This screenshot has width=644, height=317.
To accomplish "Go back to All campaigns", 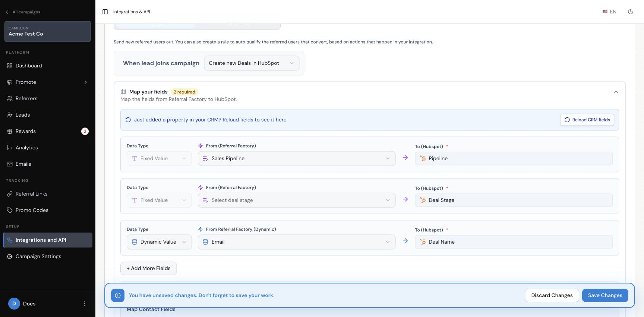I will click(x=23, y=12).
